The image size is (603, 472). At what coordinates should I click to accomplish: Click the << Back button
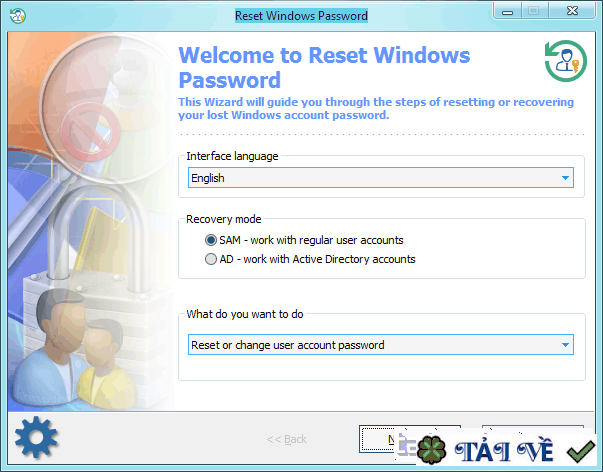[287, 439]
